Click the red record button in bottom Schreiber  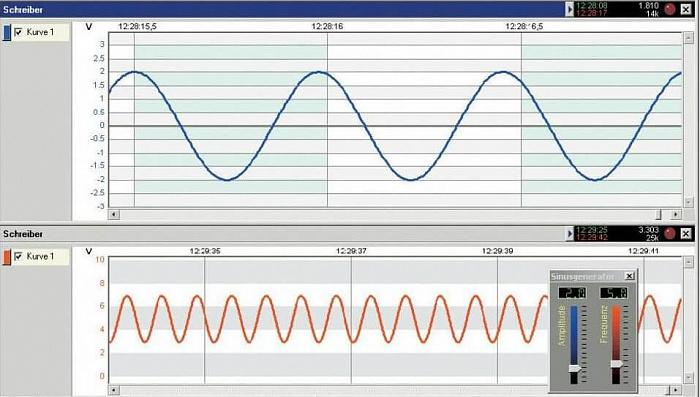point(670,233)
